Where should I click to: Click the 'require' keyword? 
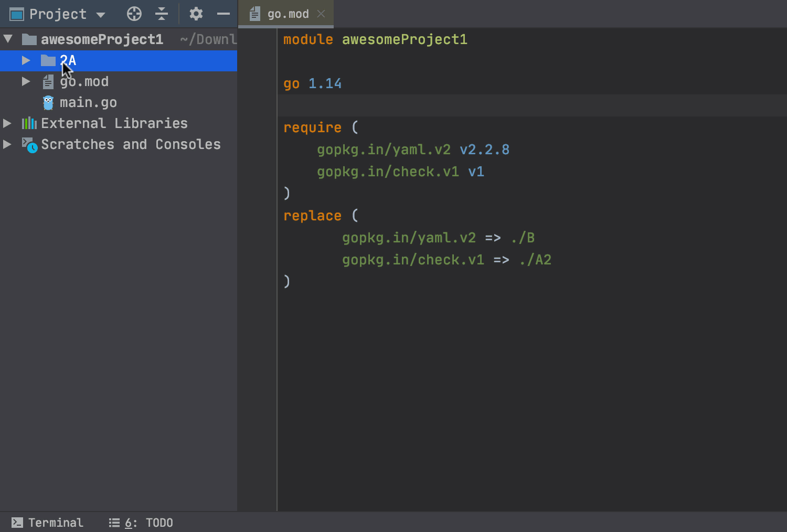[x=312, y=127]
